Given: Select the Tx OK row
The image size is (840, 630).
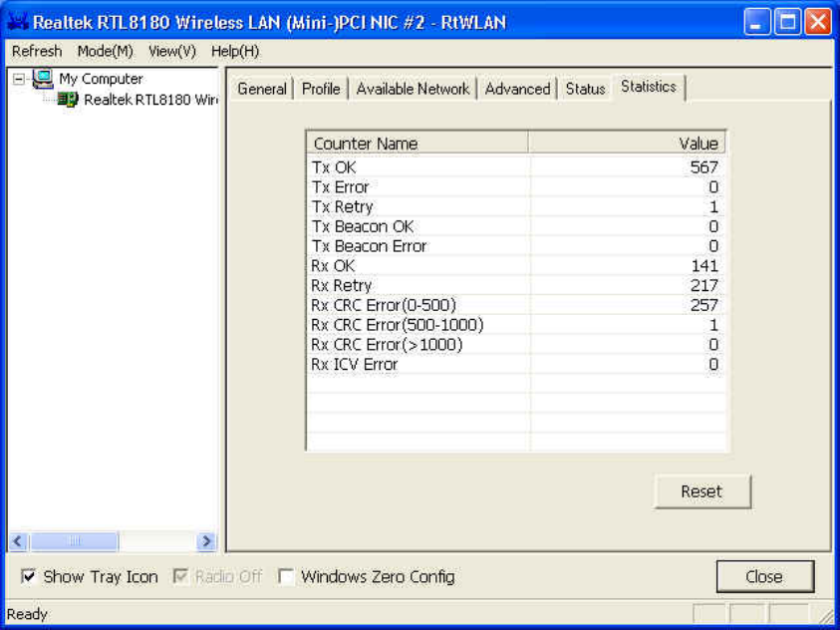Looking at the screenshot, I should 516,167.
